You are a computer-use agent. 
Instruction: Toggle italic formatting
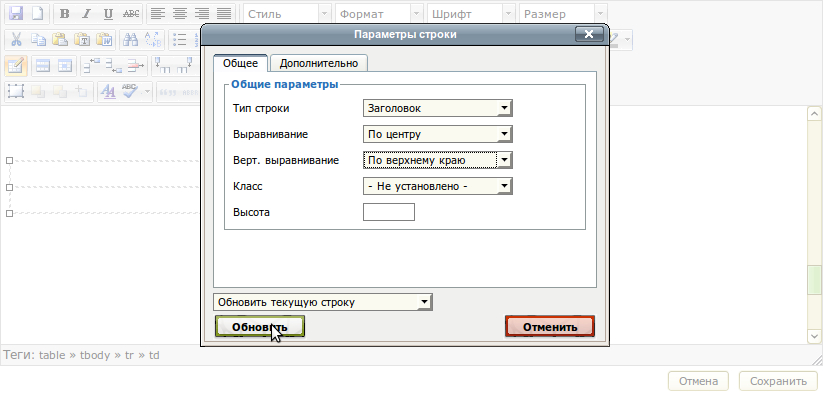86,14
